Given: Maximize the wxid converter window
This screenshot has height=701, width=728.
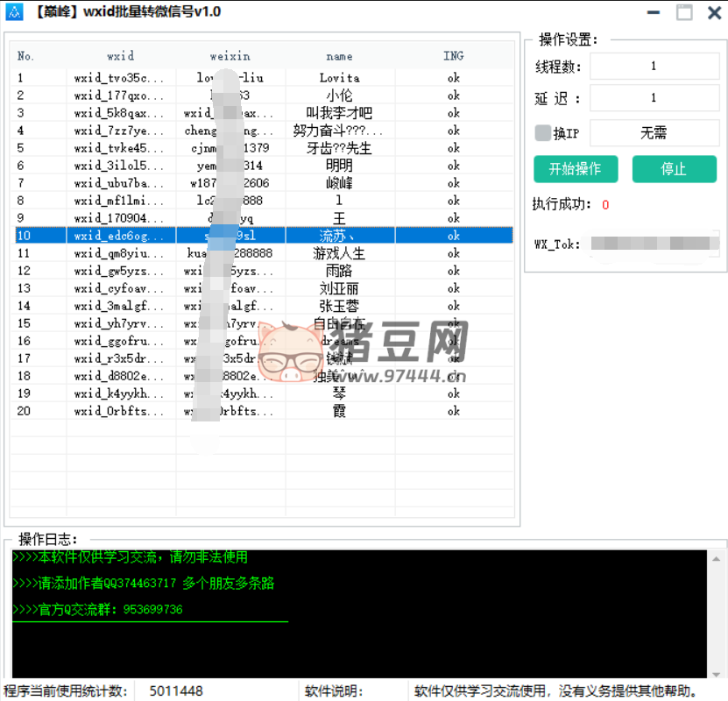Looking at the screenshot, I should tap(684, 12).
